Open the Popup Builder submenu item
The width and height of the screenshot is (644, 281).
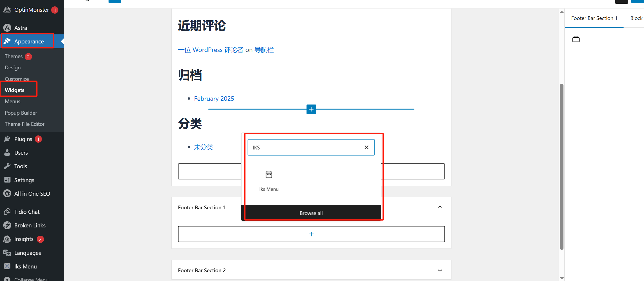point(21,113)
